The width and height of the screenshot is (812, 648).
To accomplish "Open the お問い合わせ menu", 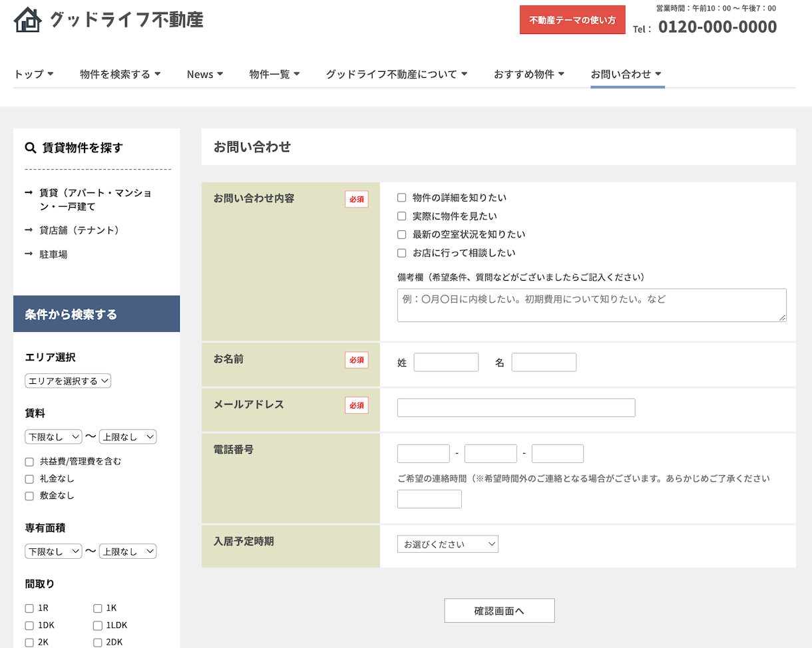I will pyautogui.click(x=626, y=74).
